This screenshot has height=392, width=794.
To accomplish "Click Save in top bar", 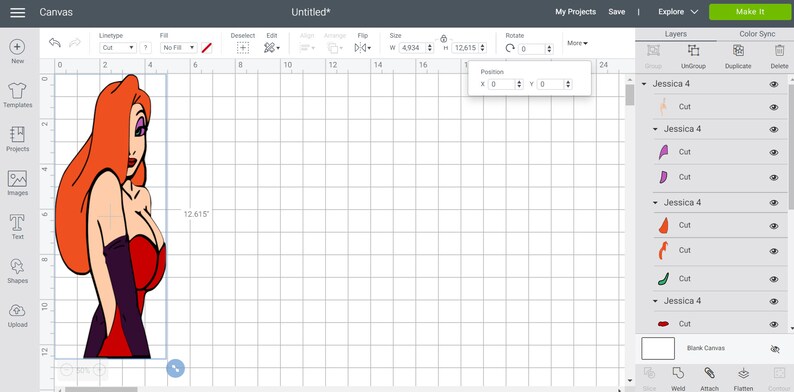I will click(x=616, y=12).
